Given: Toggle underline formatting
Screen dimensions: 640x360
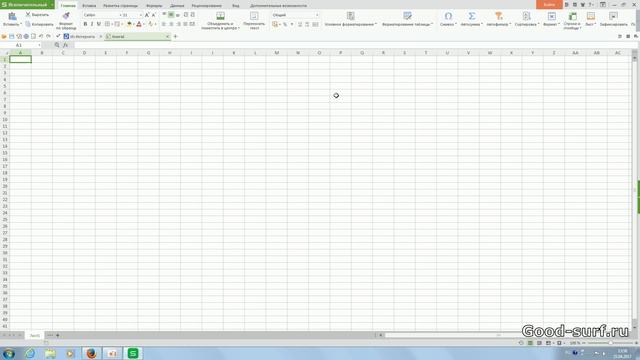Looking at the screenshot, I should coord(98,24).
